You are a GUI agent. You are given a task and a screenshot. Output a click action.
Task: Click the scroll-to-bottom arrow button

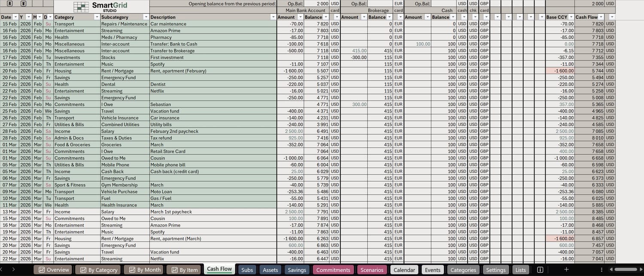pyautogui.click(x=23, y=3)
